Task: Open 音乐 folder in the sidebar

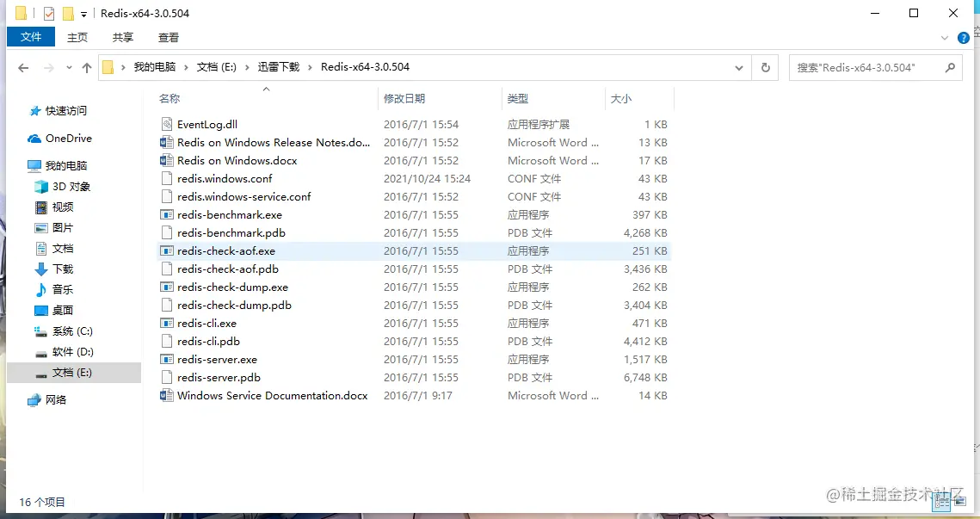Action: tap(54, 289)
